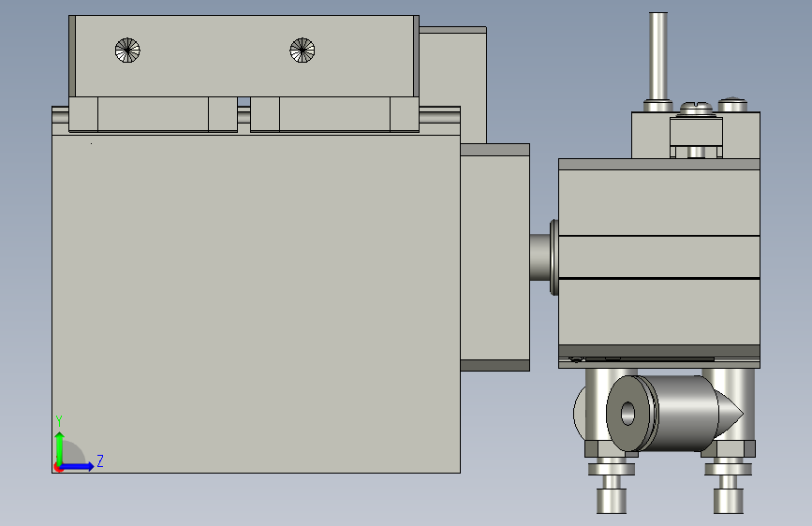The height and width of the screenshot is (526, 812).
Task: Select the round shaft connecting the two bodies
Action: [x=540, y=257]
